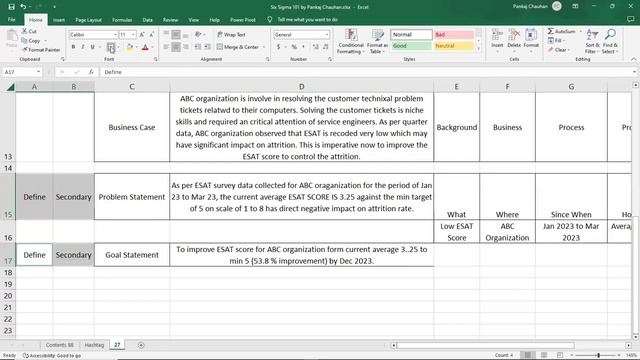Activate the Format Painter brush
Screen dimensions: 640x360
pyautogui.click(x=41, y=50)
